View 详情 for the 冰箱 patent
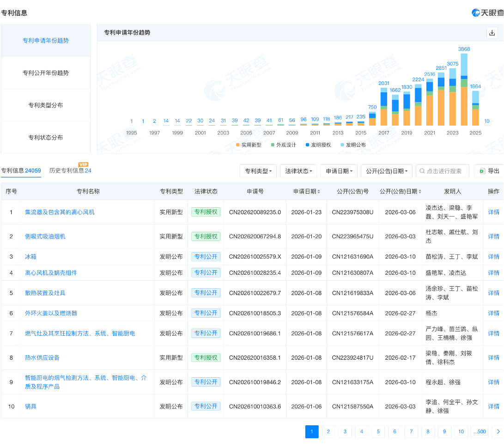Screen dimensions: 504x447 [493, 257]
